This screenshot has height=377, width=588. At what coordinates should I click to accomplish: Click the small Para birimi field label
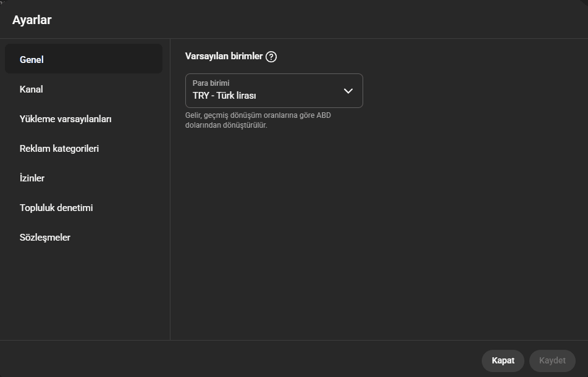[211, 83]
